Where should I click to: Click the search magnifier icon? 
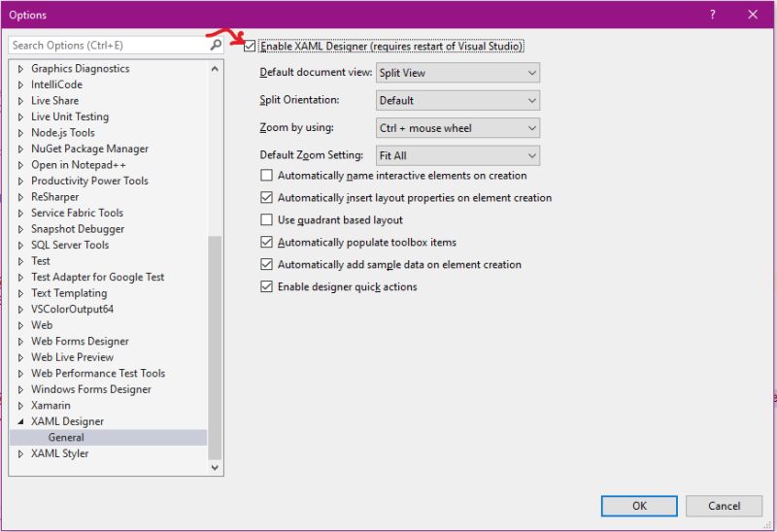(216, 45)
